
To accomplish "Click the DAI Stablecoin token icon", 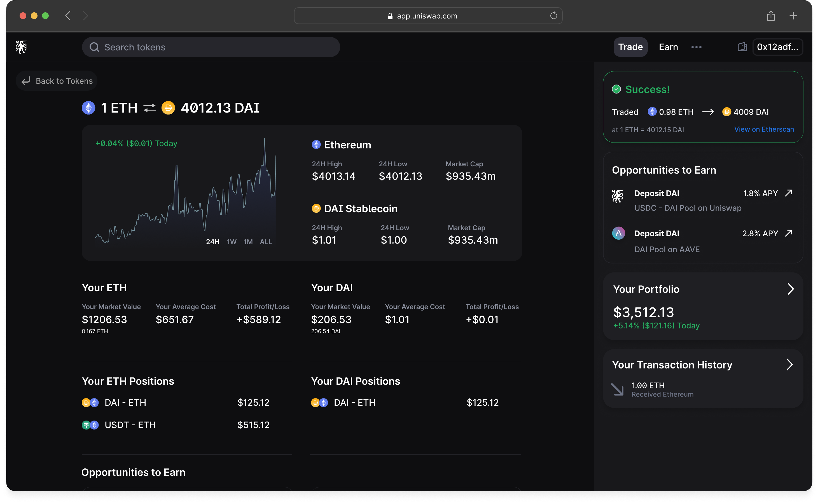I will click(x=316, y=209).
